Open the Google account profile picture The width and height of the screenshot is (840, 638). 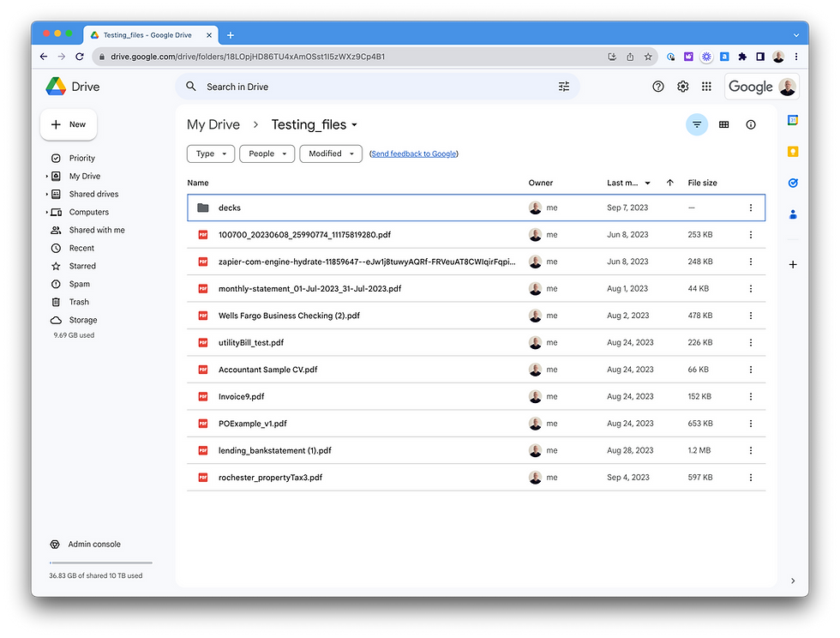(787, 87)
